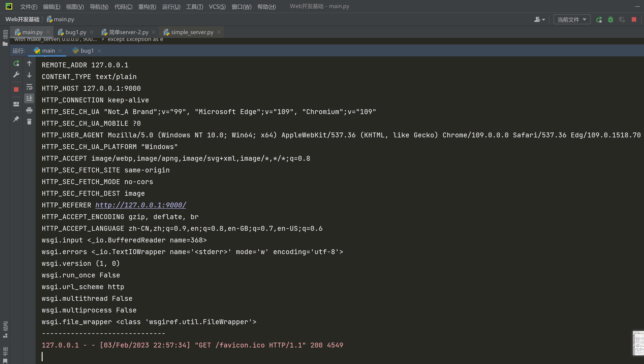The image size is (644, 364).
Task: Open the 运行(U) menu
Action: click(x=171, y=6)
